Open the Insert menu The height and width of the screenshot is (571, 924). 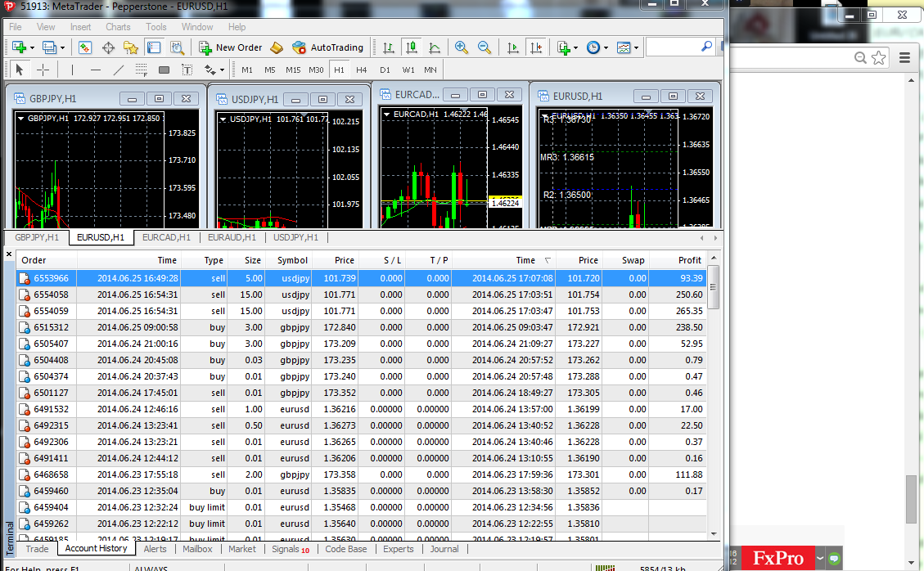(81, 27)
